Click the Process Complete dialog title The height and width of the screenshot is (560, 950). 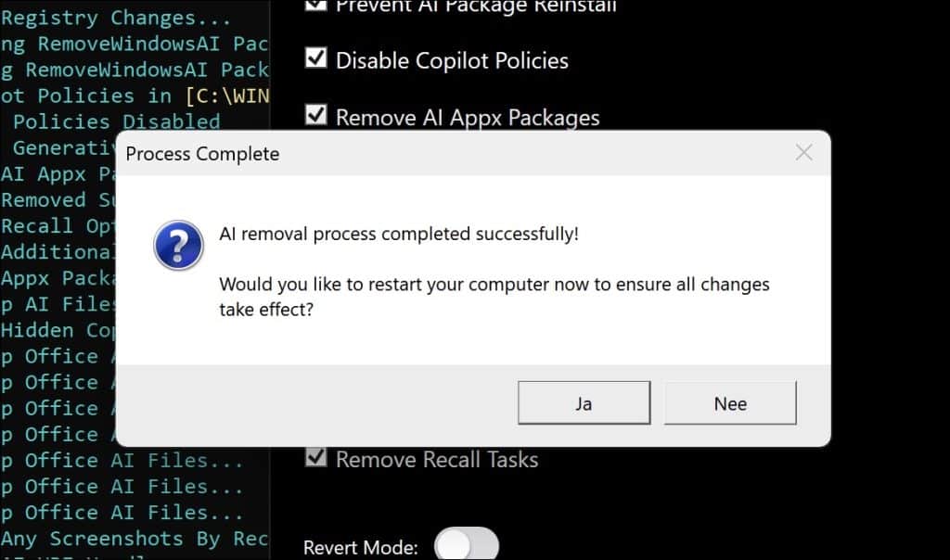(202, 154)
